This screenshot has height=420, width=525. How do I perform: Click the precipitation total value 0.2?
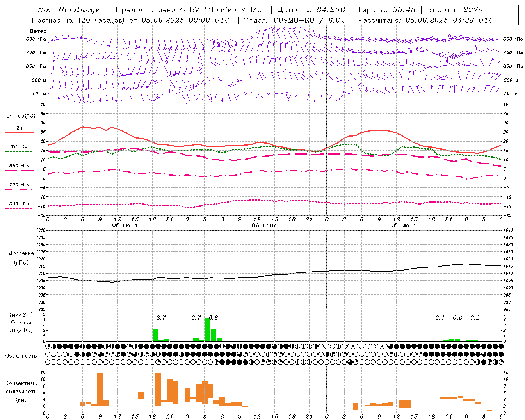[475, 317]
